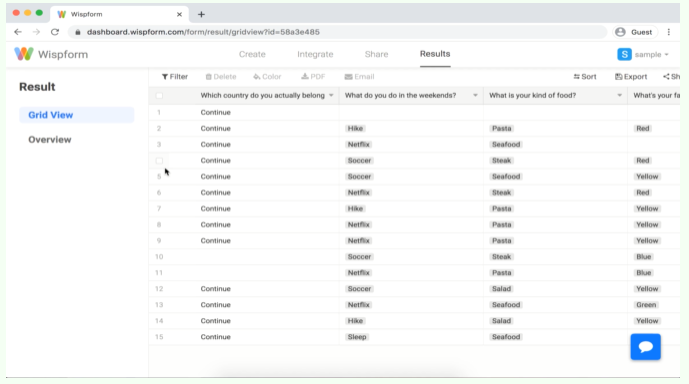This screenshot has height=384, width=689.
Task: Open the blue chat support widget
Action: [x=645, y=347]
